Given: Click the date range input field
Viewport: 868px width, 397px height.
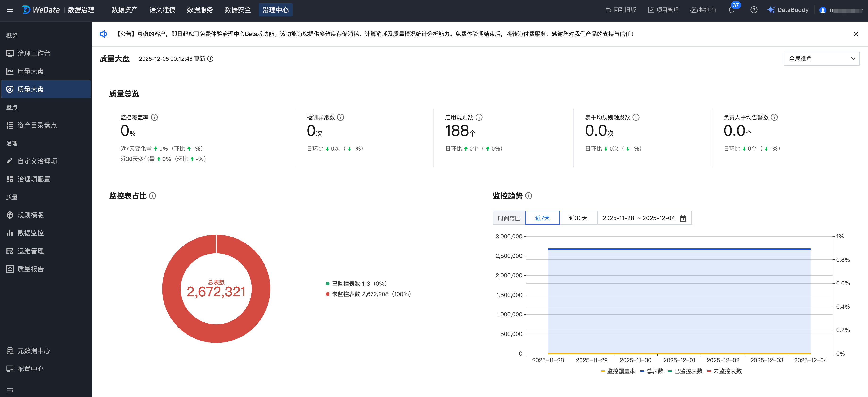Looking at the screenshot, I should 638,218.
